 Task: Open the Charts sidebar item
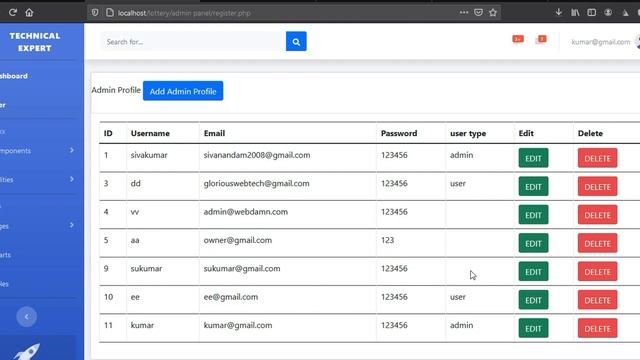(6, 255)
